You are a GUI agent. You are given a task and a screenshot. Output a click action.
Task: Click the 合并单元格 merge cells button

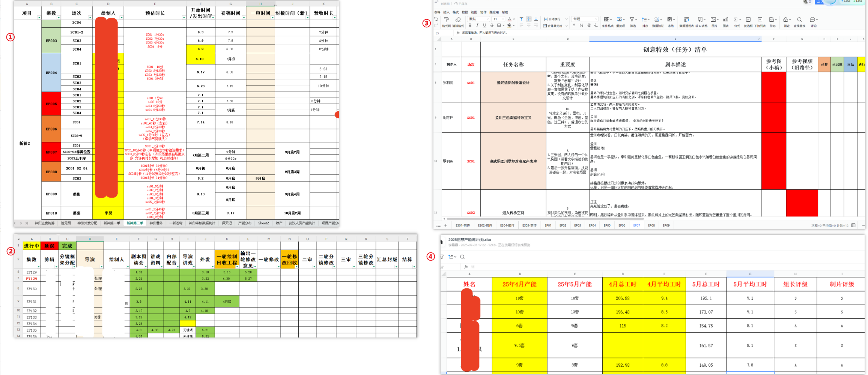(555, 26)
